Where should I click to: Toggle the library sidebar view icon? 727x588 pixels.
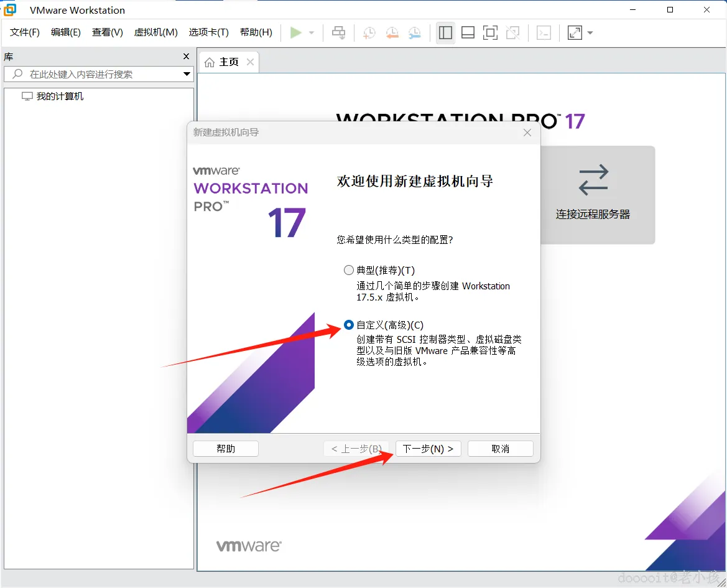tap(445, 32)
